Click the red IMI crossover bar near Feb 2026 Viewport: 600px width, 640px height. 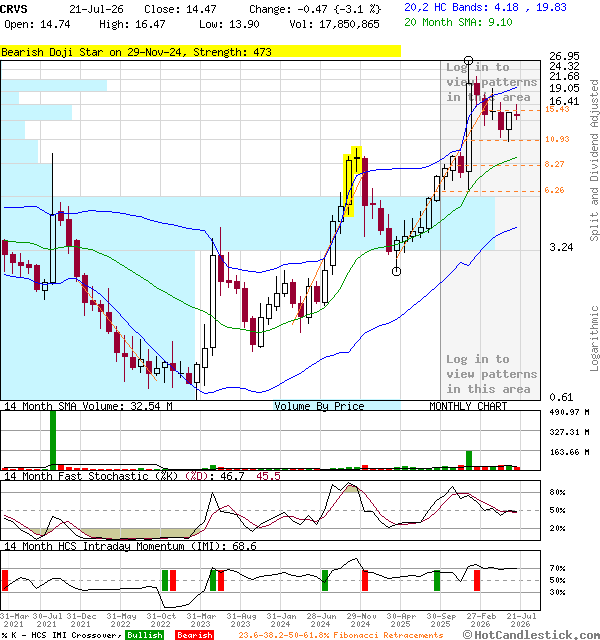pyautogui.click(x=477, y=580)
